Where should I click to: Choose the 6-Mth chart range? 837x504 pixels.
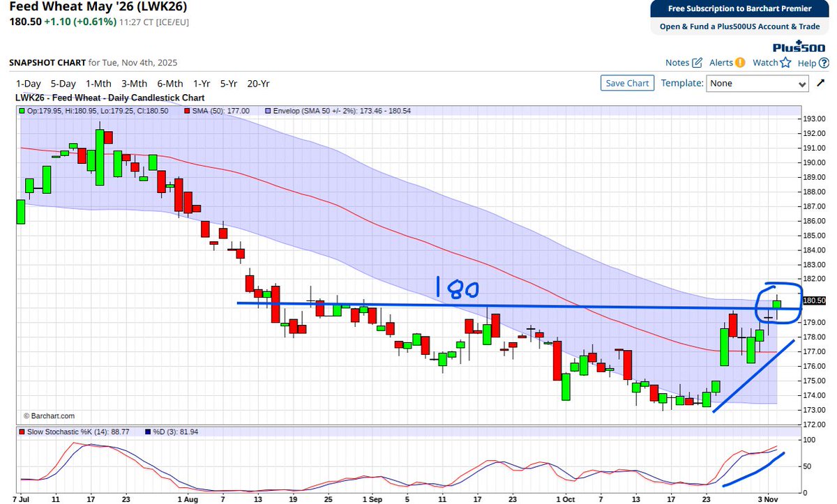(x=170, y=83)
